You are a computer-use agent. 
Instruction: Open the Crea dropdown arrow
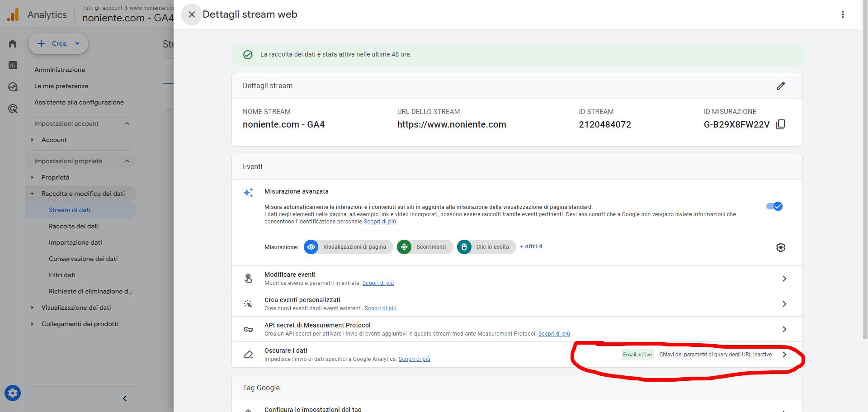(77, 43)
